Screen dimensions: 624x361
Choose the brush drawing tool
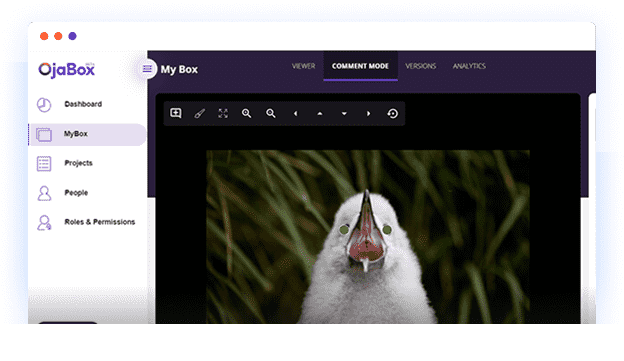pos(199,113)
